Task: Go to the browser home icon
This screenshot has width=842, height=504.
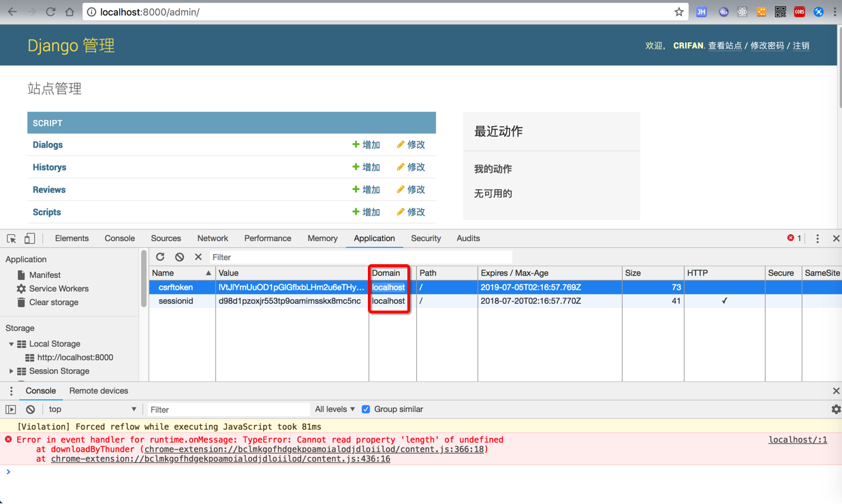Action: point(69,12)
